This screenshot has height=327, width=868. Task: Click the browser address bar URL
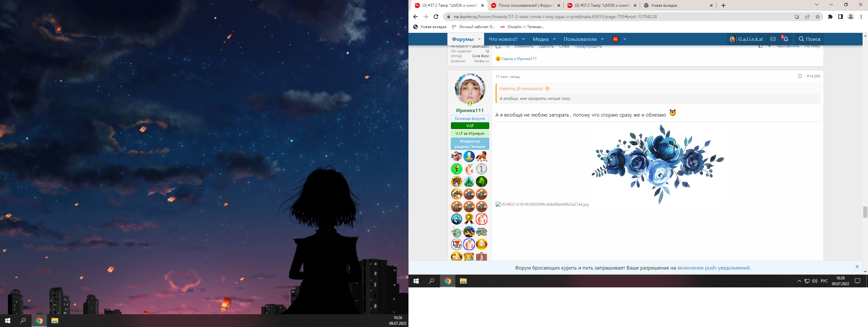coord(555,17)
